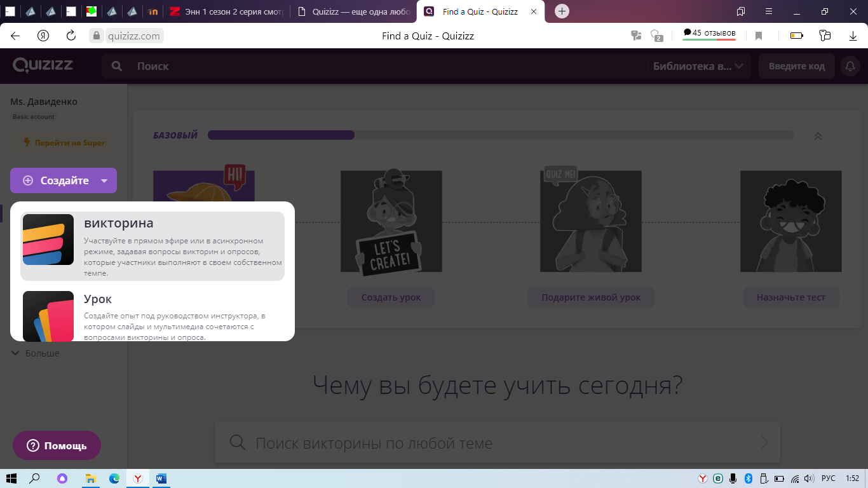Click the Введите код button
This screenshot has width=868, height=488.
click(796, 66)
